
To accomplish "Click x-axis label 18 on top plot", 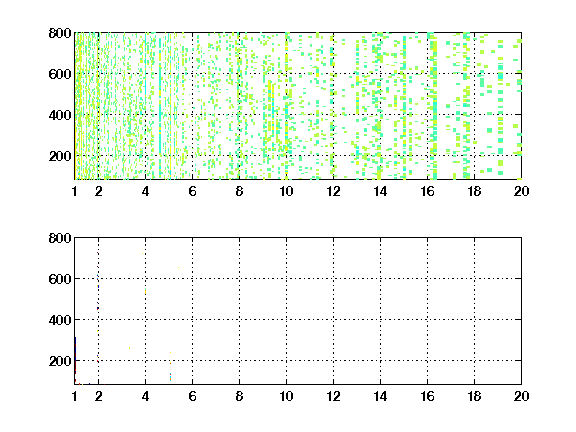I will [474, 191].
